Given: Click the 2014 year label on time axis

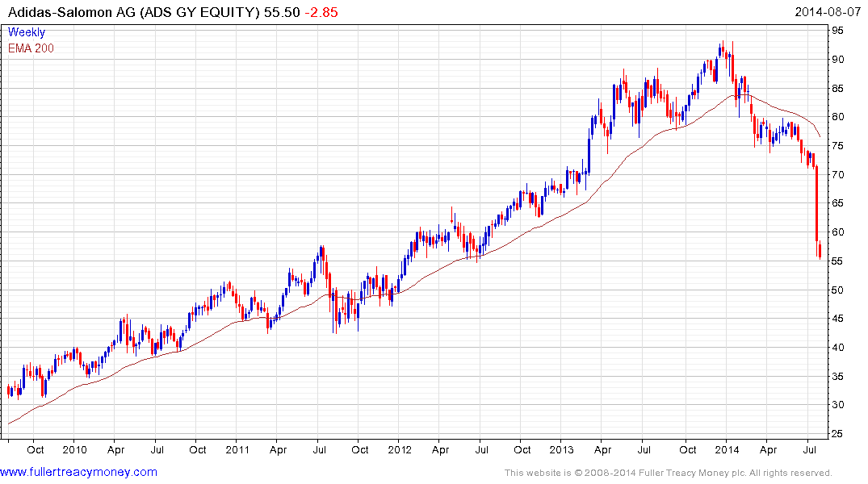Looking at the screenshot, I should 727,449.
